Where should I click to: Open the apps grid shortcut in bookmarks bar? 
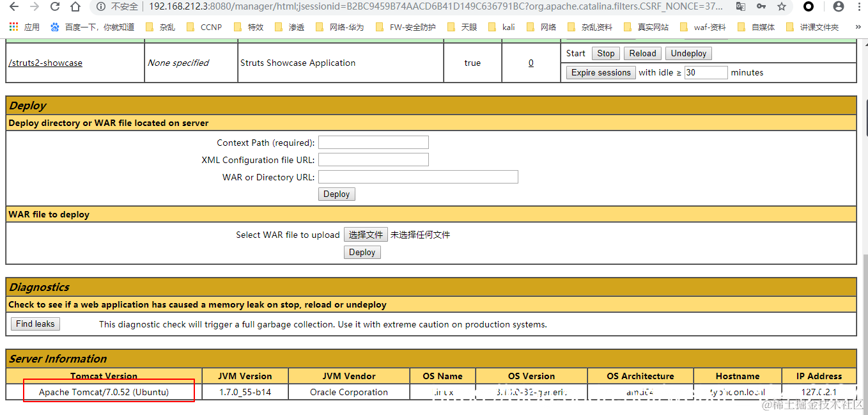[24, 27]
